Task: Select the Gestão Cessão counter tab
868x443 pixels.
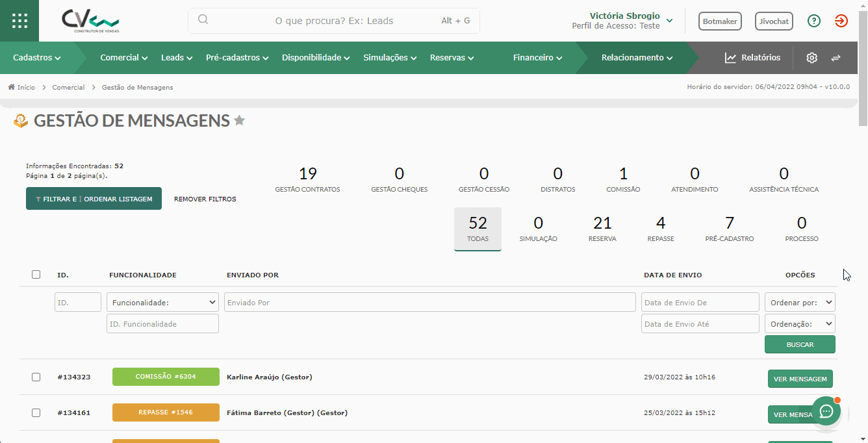Action: [x=484, y=179]
